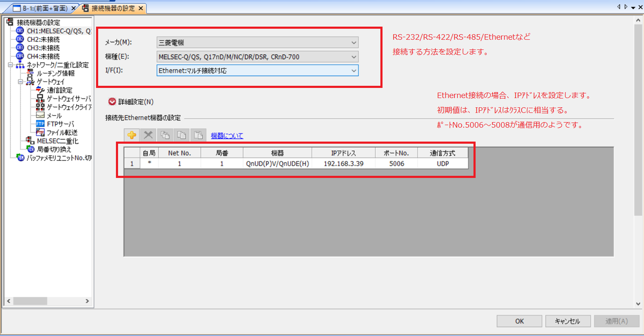Delete the selected Ethernet device row

148,136
